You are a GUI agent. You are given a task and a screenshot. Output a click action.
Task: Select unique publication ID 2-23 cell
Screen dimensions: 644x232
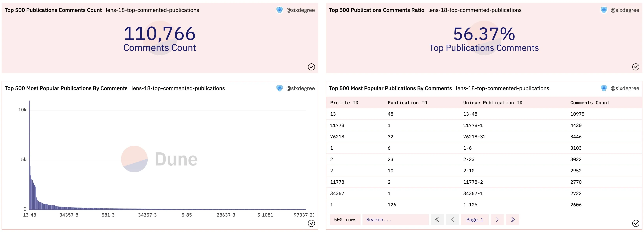(x=469, y=159)
